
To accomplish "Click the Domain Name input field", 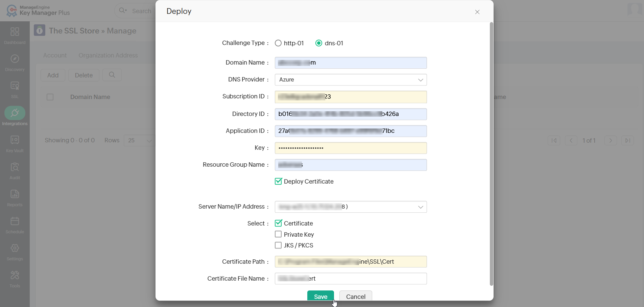I will click(351, 63).
